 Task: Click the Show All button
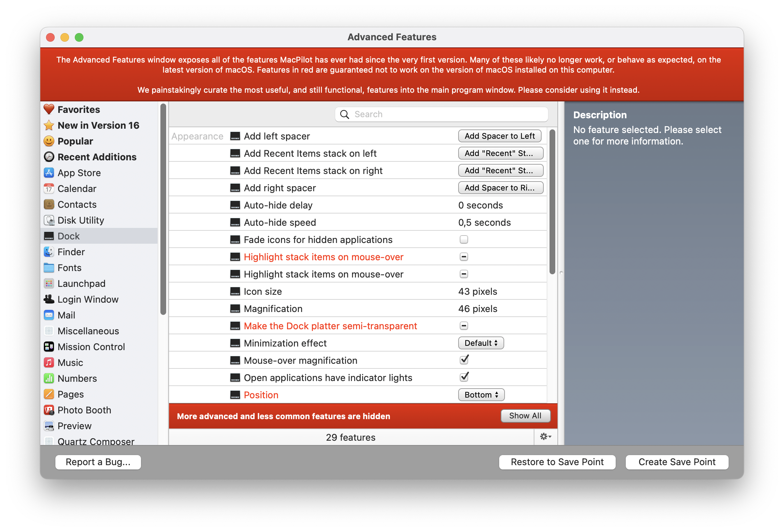525,416
